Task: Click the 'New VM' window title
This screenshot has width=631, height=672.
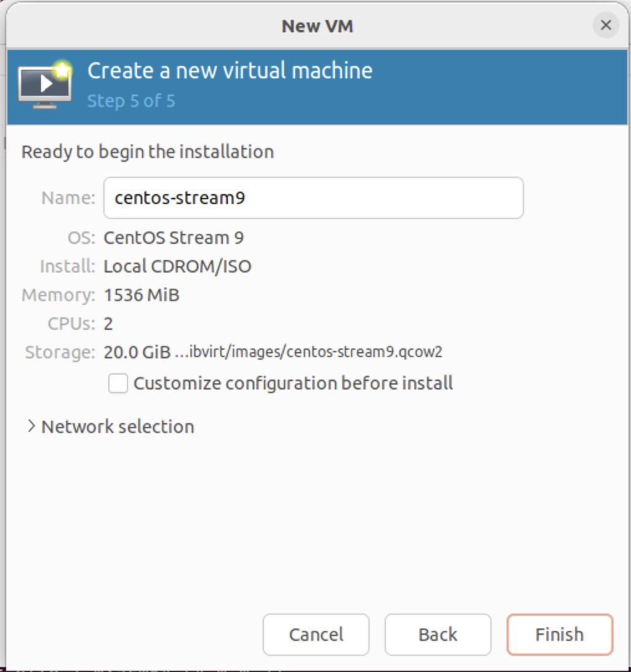Action: 317,26
